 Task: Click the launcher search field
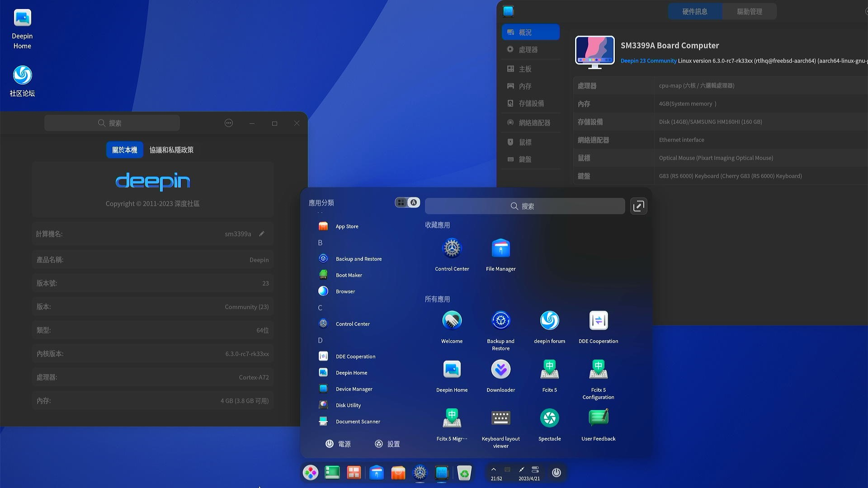[524, 206]
